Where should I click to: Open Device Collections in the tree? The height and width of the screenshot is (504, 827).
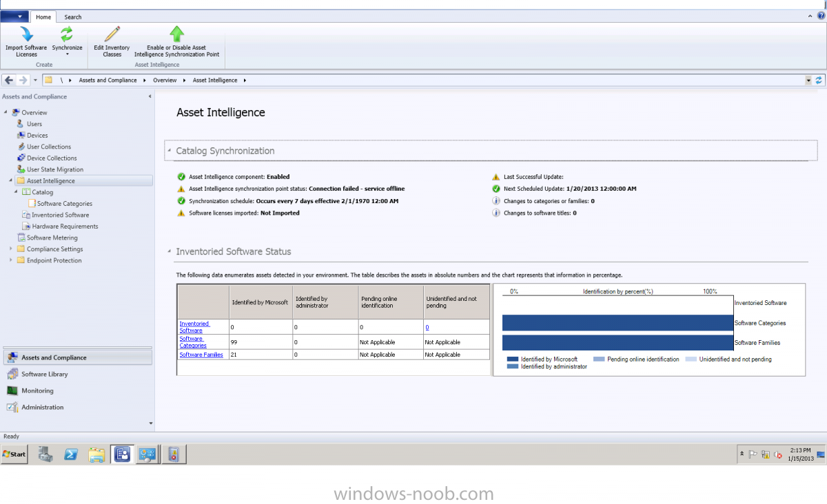(52, 158)
